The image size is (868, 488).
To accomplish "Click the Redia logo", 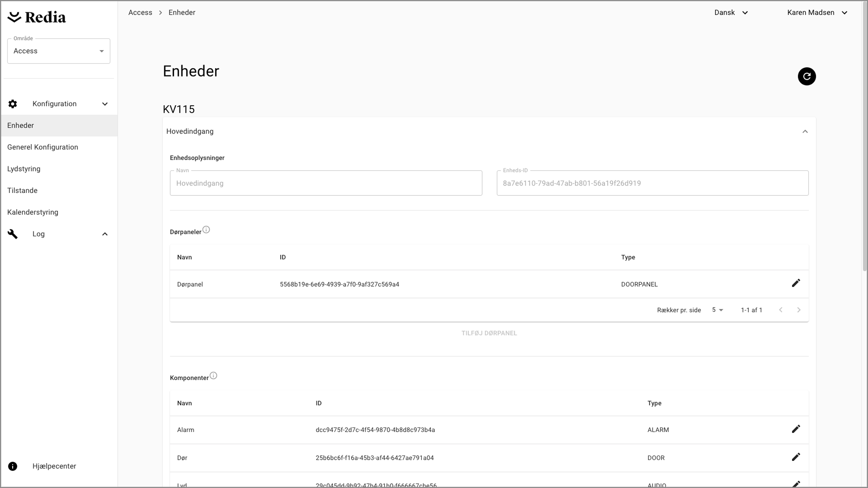I will (x=36, y=17).
